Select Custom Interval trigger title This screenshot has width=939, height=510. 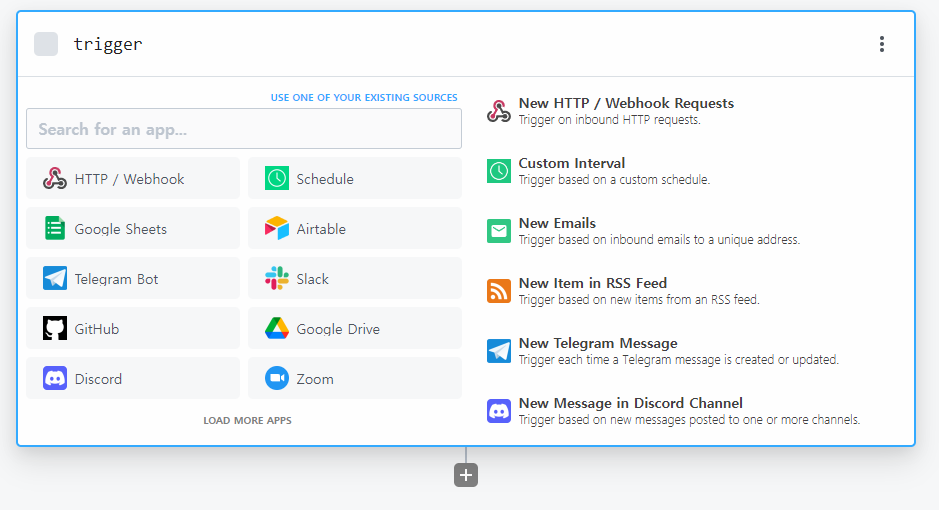(x=572, y=163)
